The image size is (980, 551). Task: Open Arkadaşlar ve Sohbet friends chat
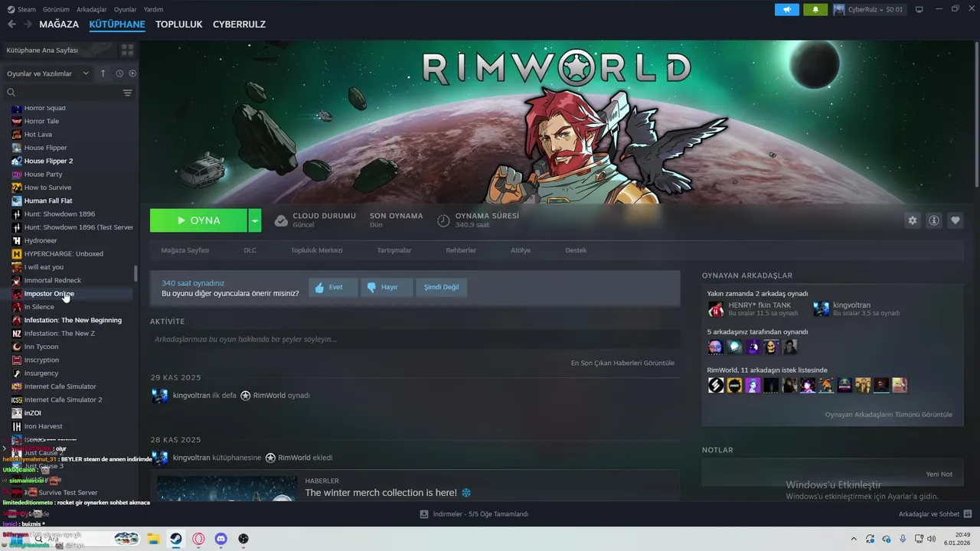coord(935,514)
